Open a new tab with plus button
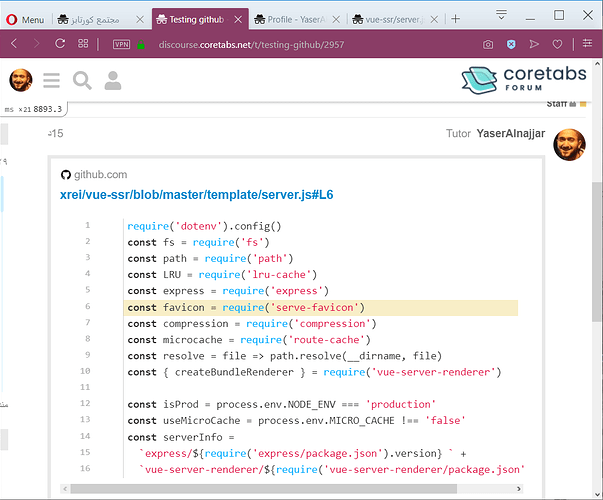603x500 pixels. click(x=455, y=19)
